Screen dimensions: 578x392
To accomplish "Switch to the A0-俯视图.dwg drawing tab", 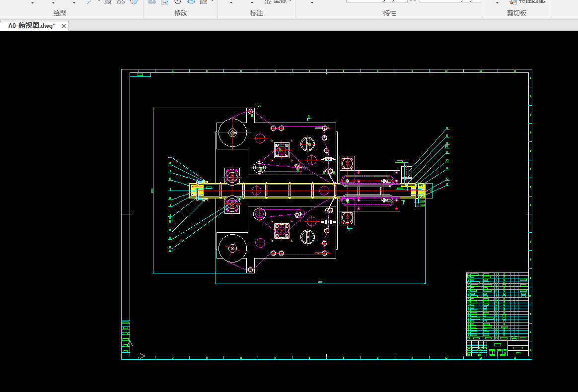I will coord(31,26).
